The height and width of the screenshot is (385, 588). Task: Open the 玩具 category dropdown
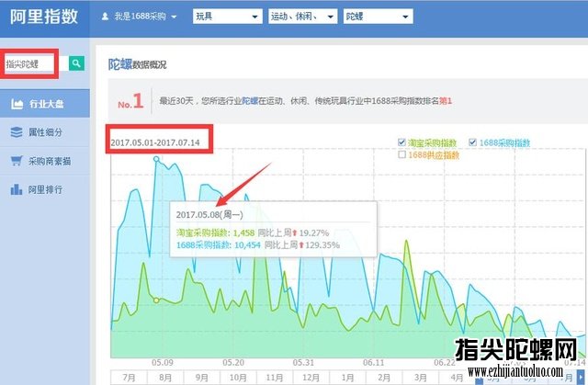coord(227,17)
